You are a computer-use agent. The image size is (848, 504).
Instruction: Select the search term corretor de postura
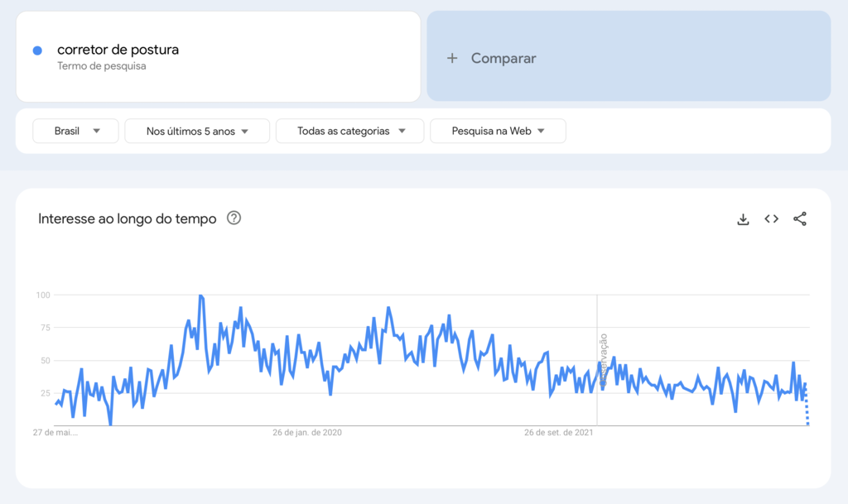[x=118, y=50]
